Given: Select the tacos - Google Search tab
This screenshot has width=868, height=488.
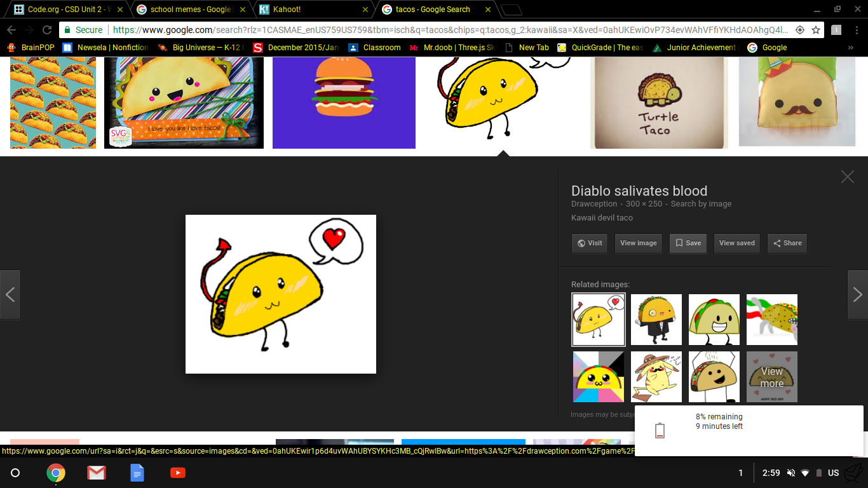Looking at the screenshot, I should [x=435, y=10].
